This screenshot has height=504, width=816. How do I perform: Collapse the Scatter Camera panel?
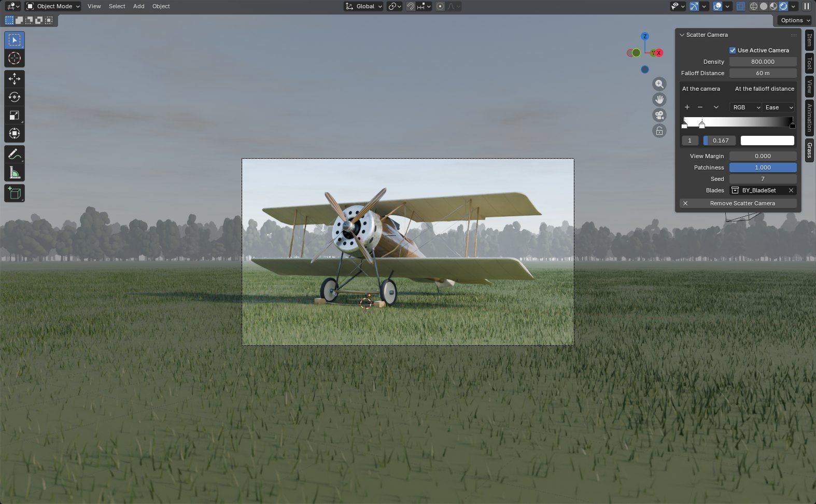click(682, 35)
